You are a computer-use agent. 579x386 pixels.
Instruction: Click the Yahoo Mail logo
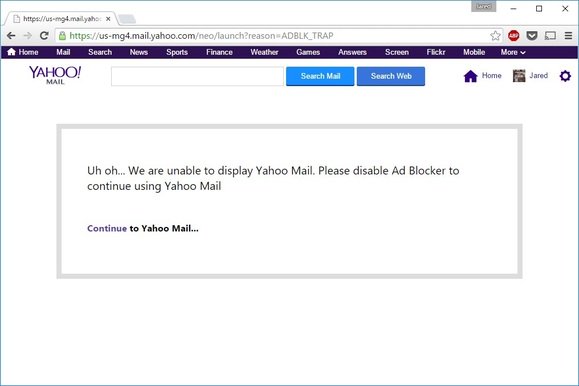(55, 75)
